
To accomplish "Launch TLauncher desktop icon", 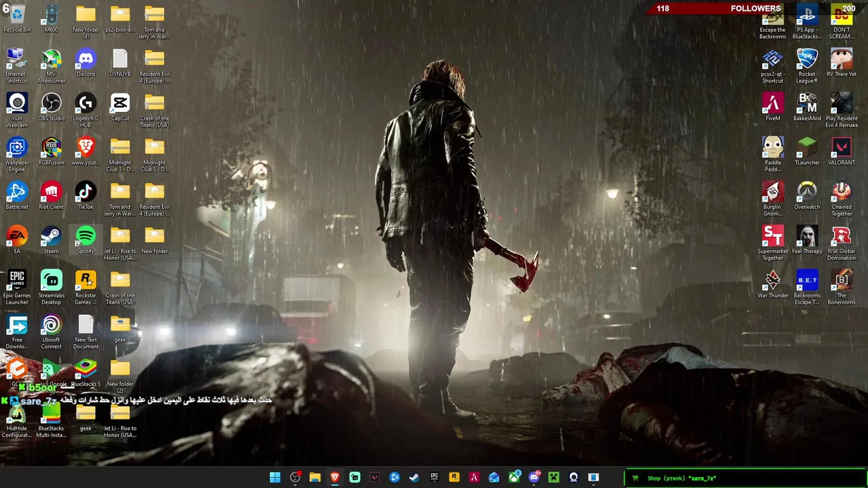I will (x=807, y=151).
